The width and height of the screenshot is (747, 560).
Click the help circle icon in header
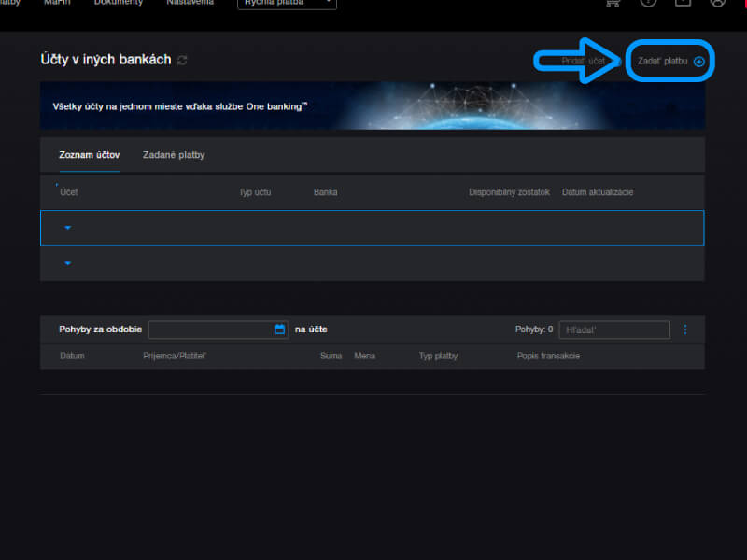point(648,3)
